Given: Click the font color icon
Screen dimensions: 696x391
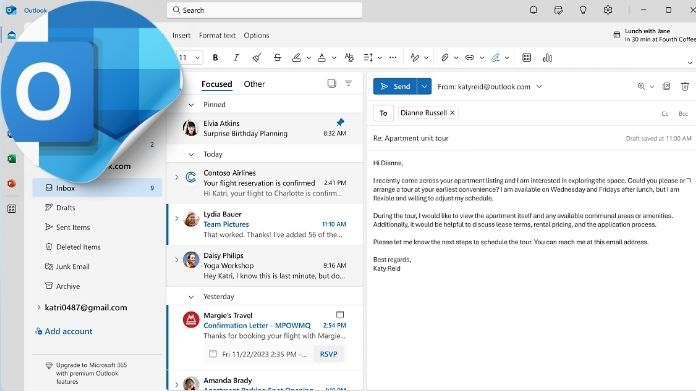Looking at the screenshot, I should click(322, 58).
